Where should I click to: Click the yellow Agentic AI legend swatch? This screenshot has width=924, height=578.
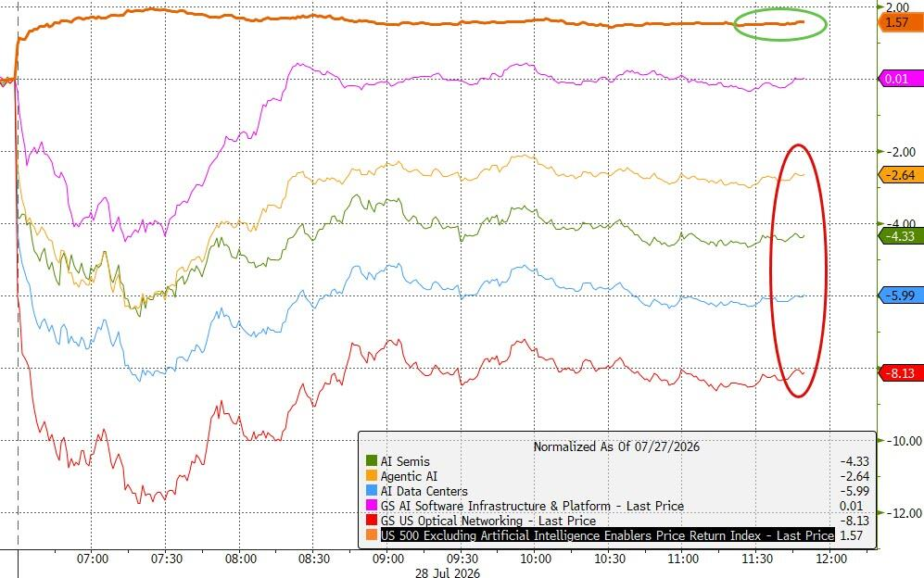372,476
